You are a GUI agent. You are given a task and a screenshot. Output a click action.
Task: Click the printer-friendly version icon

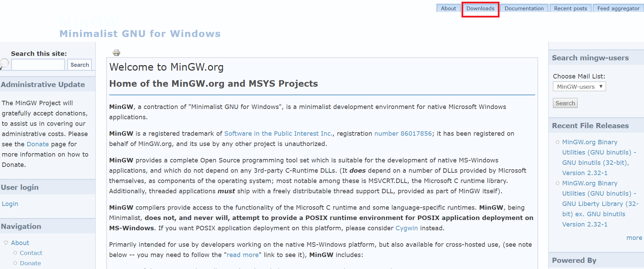(116, 52)
